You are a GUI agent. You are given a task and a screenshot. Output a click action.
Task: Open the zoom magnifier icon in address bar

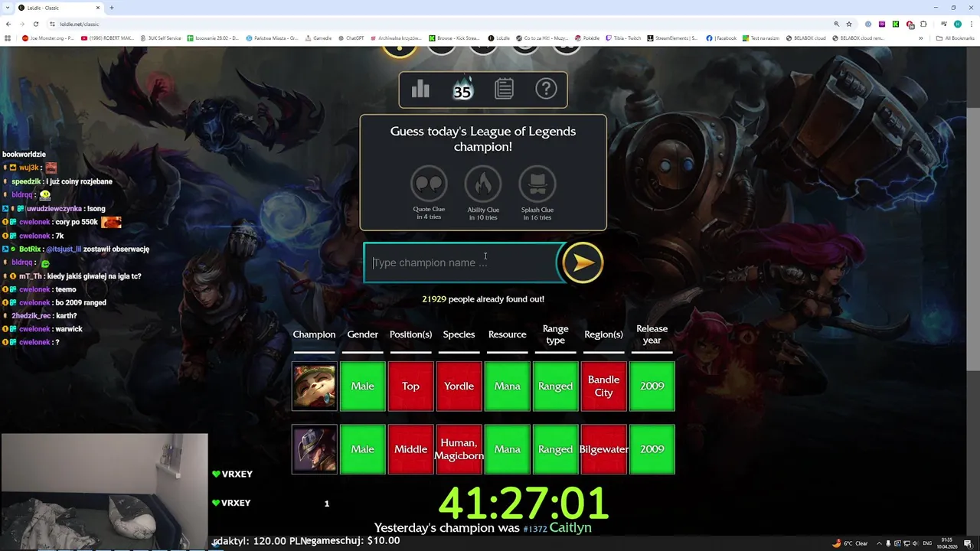pos(836,24)
